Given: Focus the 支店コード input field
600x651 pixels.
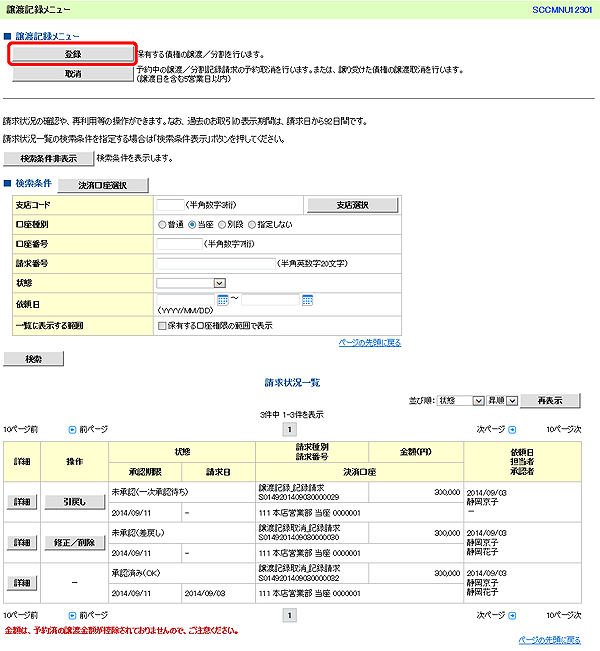Looking at the screenshot, I should 170,205.
